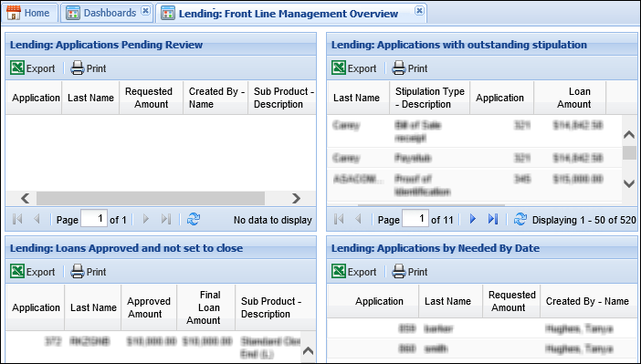Viewport: 641px width, 364px height.
Task: Close the Front Line Management Overview tab
Action: pos(419,11)
